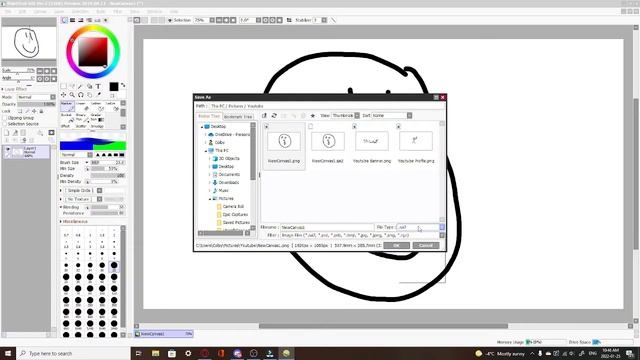Select the magic wand tool
Screen dimensions: 640x360
point(81,86)
